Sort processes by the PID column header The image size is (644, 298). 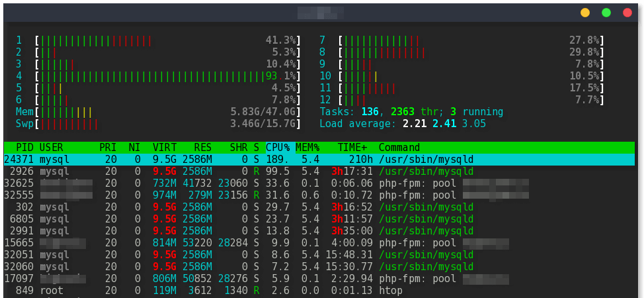click(25, 148)
